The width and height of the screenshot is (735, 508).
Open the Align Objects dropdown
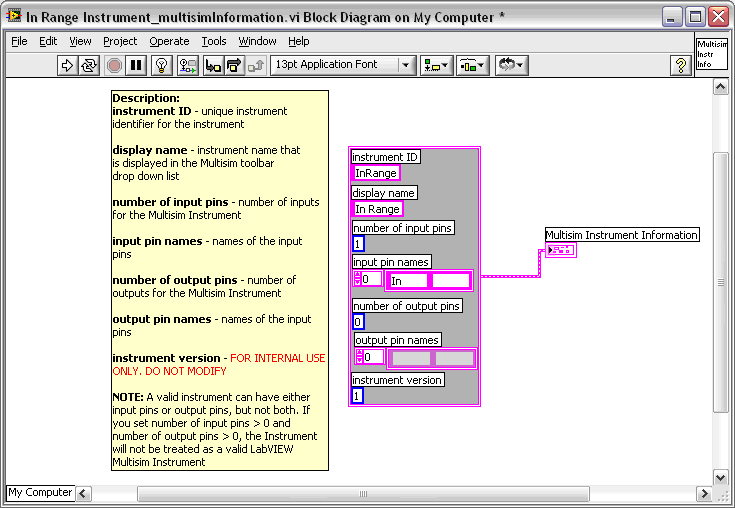coord(436,65)
